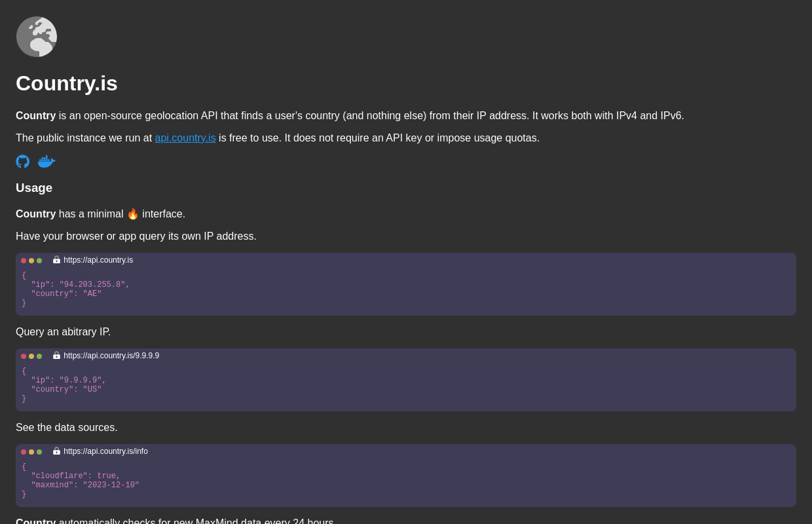The image size is (812, 524).
Task: Click the globe logo at the top
Action: pyautogui.click(x=37, y=37)
